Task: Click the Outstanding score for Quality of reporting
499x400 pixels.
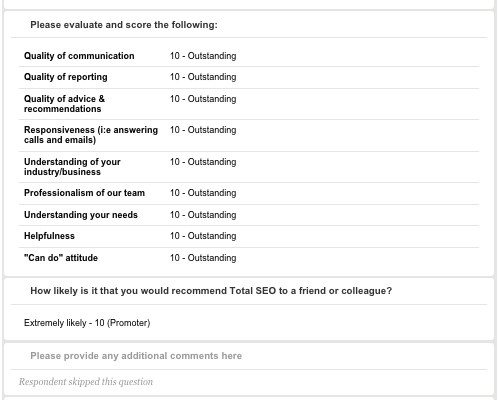Action: pos(203,77)
